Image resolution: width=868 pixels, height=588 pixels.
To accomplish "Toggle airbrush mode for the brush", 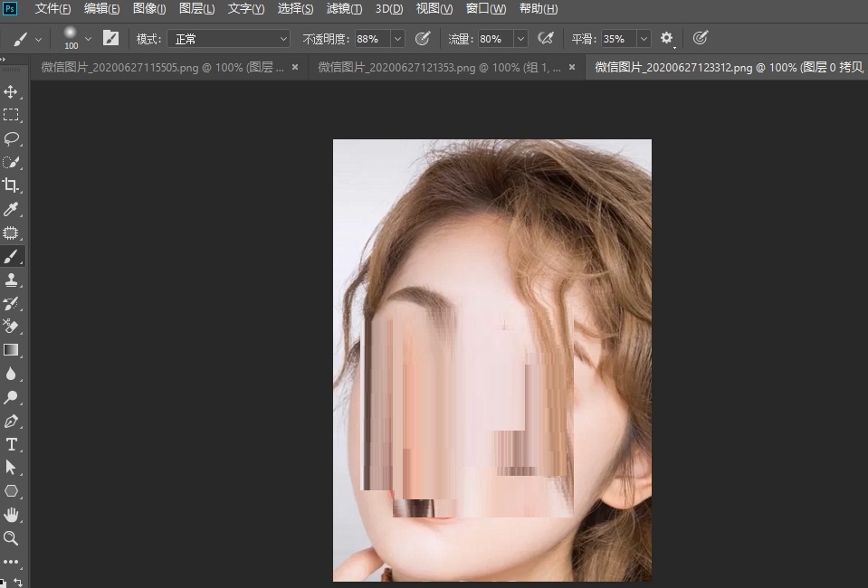I will click(x=545, y=38).
